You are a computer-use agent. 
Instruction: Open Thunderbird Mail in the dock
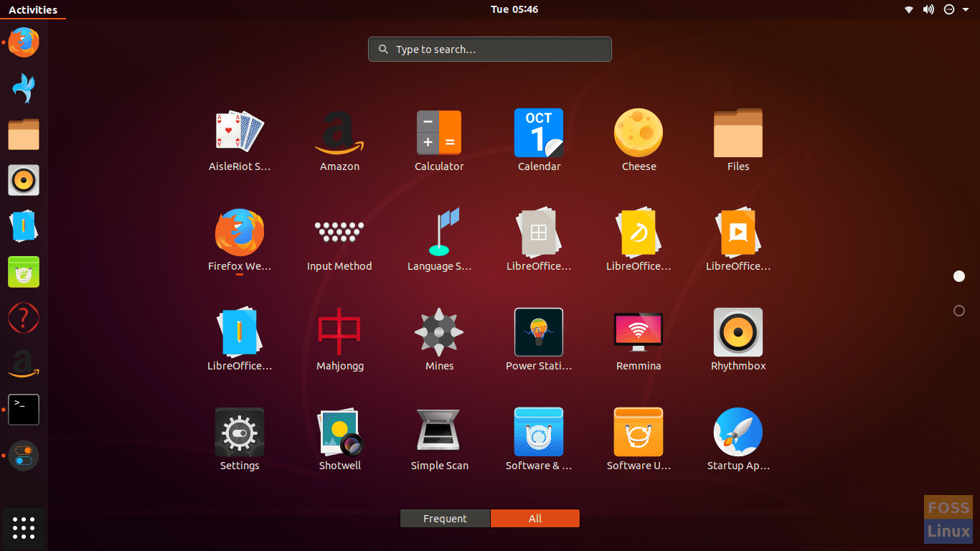(x=24, y=88)
